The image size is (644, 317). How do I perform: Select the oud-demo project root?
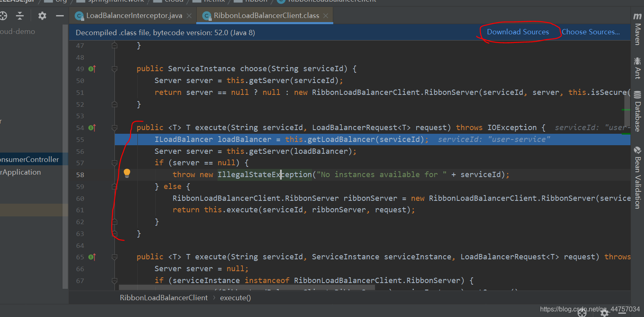click(18, 31)
